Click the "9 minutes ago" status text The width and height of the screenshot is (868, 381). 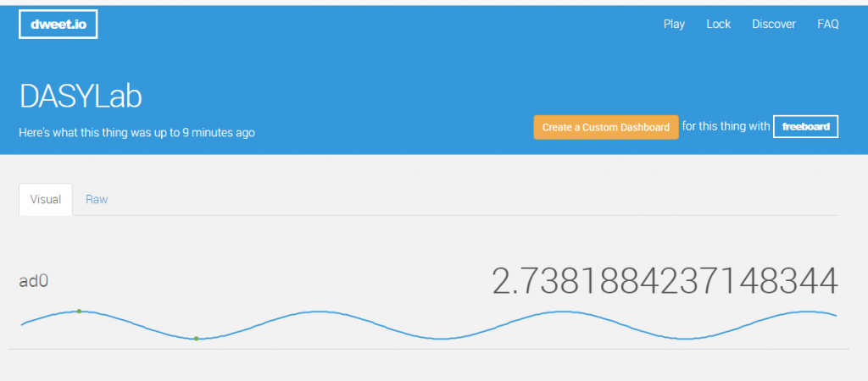coord(219,133)
